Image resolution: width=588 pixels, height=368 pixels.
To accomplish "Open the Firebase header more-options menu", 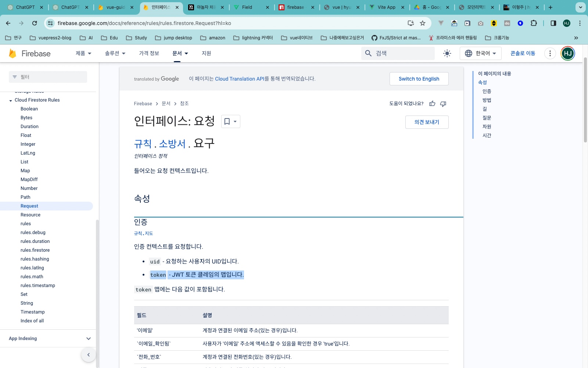I will tap(550, 53).
